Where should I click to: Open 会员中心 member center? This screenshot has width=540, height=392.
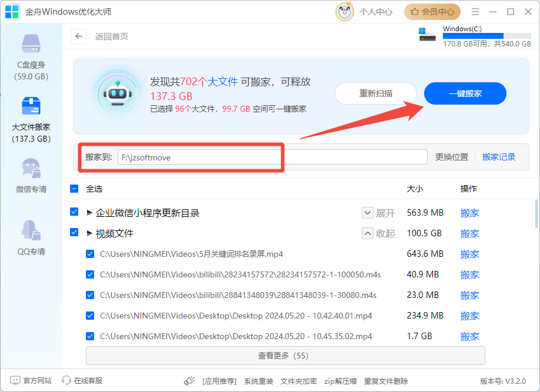(432, 12)
